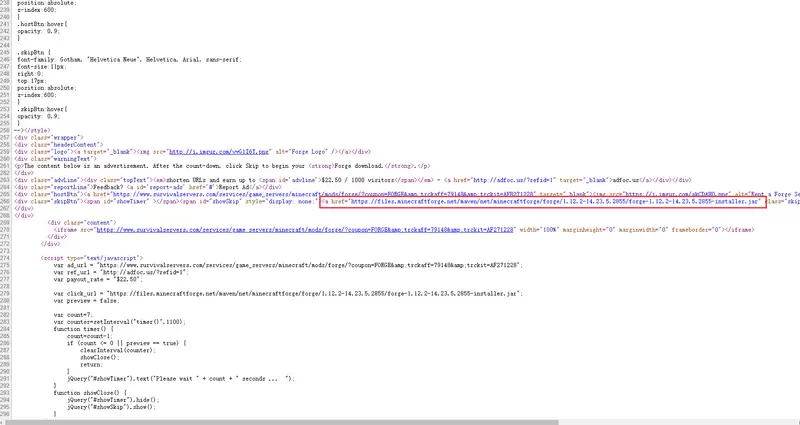Image resolution: width=800 pixels, height=425 pixels.
Task: Click the ".hostBtn:hover{" line
Action: tap(42, 24)
